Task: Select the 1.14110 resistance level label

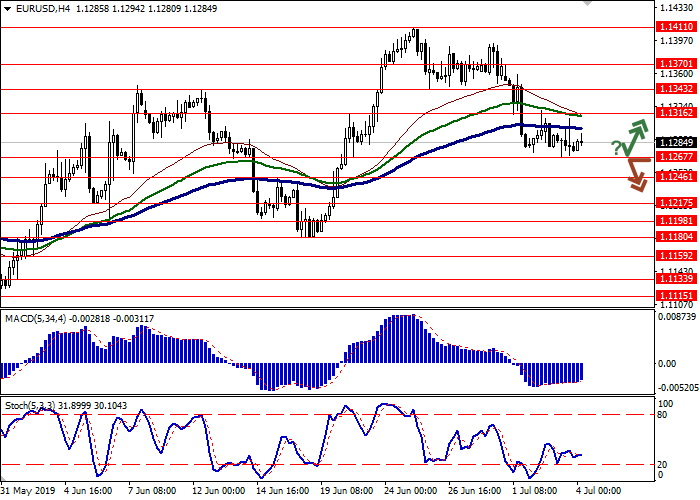Action: (673, 27)
